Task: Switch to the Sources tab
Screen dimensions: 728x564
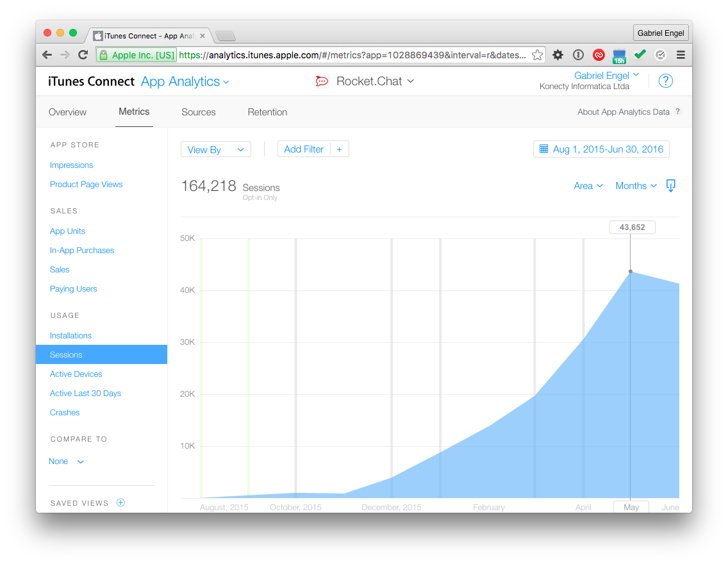Action: (198, 112)
